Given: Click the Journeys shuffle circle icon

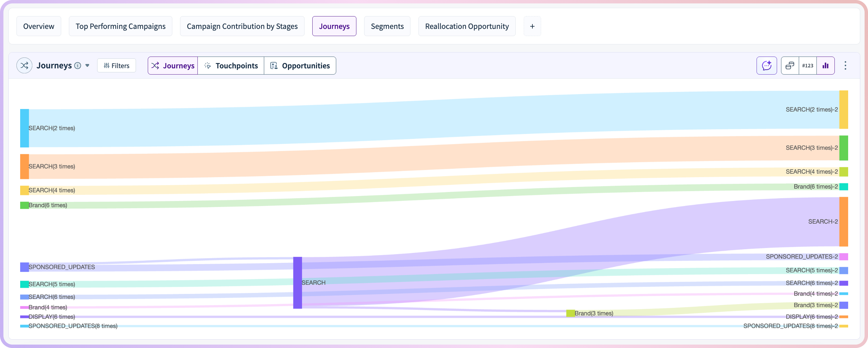Looking at the screenshot, I should pyautogui.click(x=24, y=66).
